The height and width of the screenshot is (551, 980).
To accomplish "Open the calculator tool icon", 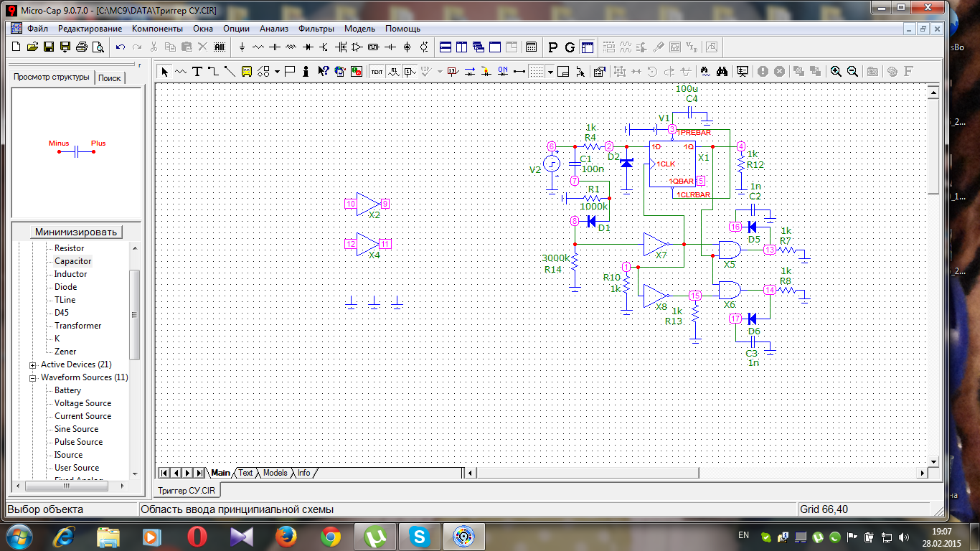I will point(532,47).
